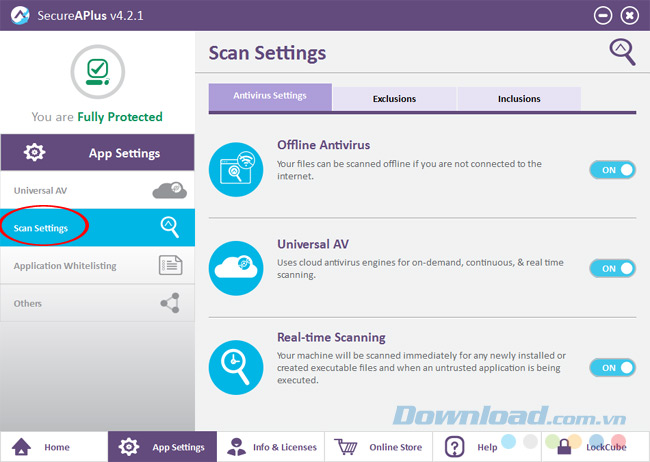
Task: Click the scan magnifier icon beside Scan Settings title
Action: pyautogui.click(x=622, y=52)
